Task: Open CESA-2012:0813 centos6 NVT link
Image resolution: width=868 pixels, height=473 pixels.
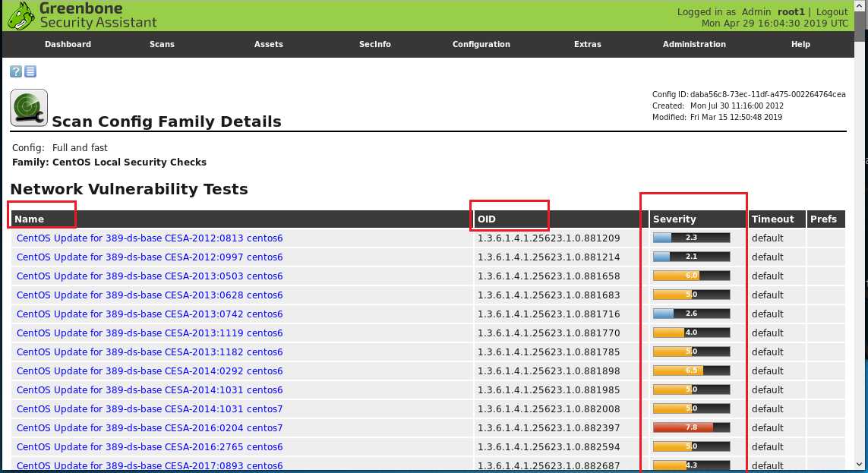Action: click(150, 238)
